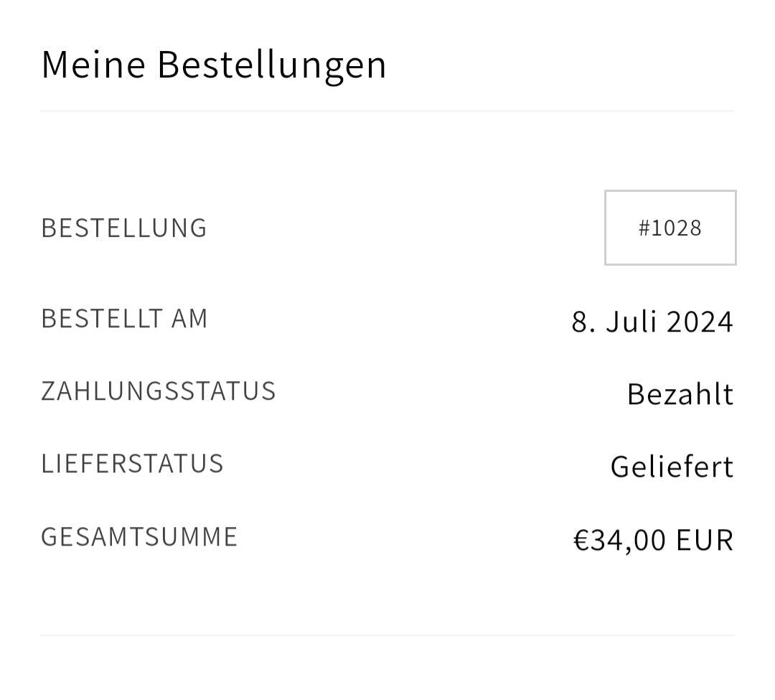
Task: Click the divider line under the order summary
Action: [387, 635]
